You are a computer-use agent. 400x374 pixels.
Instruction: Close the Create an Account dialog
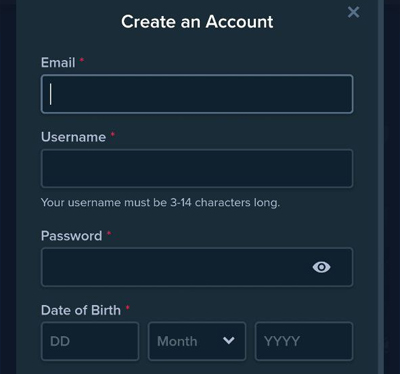353,12
